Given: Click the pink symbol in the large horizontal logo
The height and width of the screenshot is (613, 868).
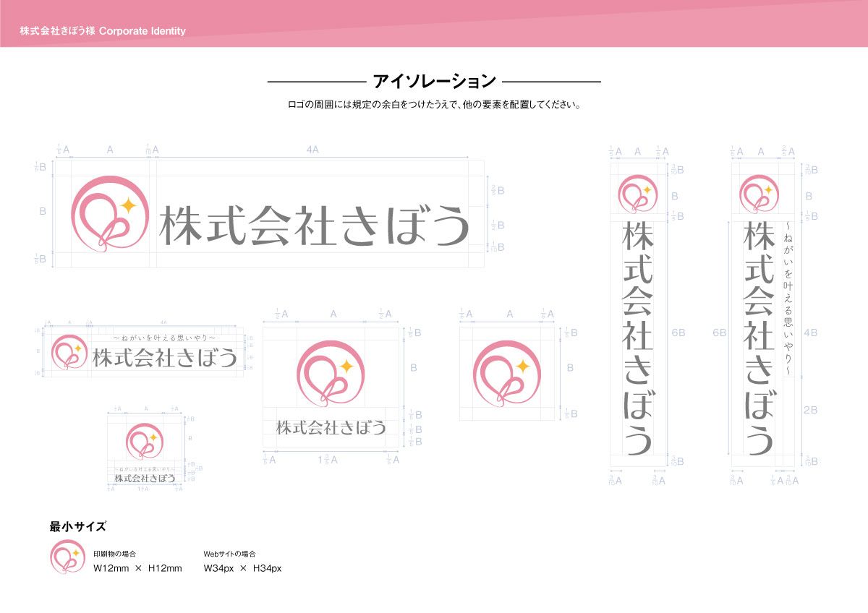Looking at the screenshot, I should tap(111, 214).
